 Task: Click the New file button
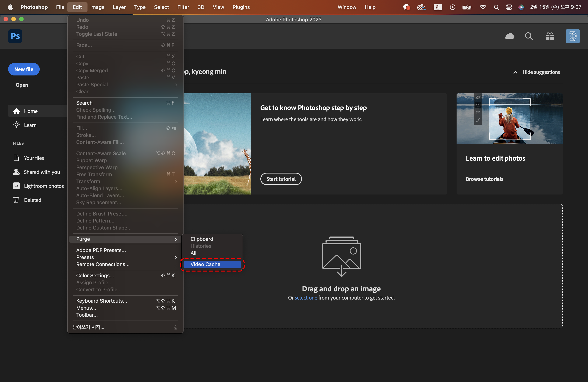pos(24,69)
